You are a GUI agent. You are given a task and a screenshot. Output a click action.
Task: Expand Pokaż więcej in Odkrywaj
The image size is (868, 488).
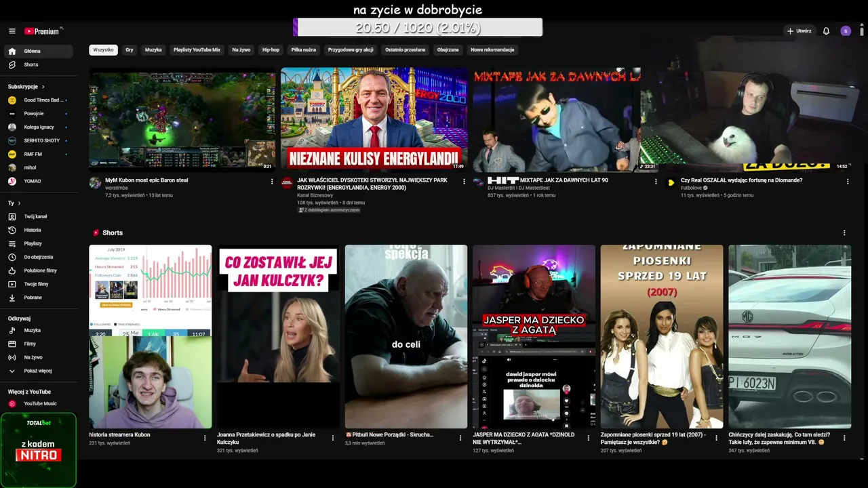39,371
